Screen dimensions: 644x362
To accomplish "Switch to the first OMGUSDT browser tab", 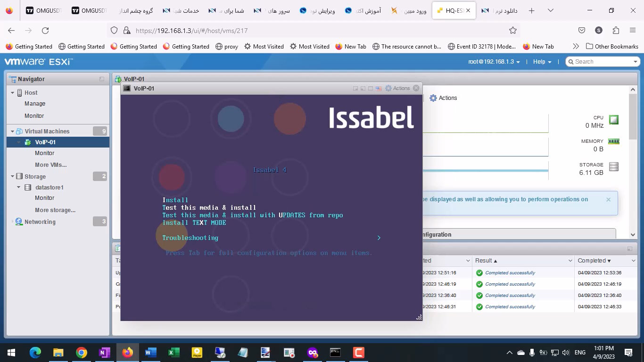I will [43, 10].
